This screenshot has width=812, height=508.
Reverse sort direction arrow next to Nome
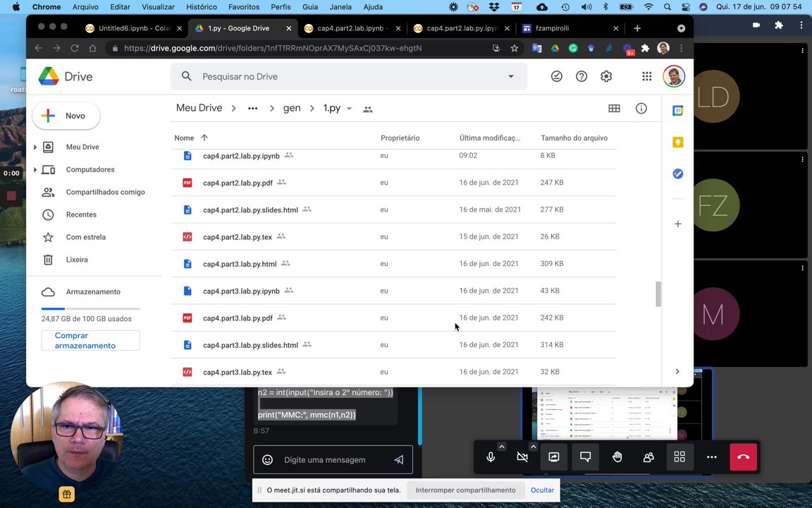pyautogui.click(x=204, y=138)
